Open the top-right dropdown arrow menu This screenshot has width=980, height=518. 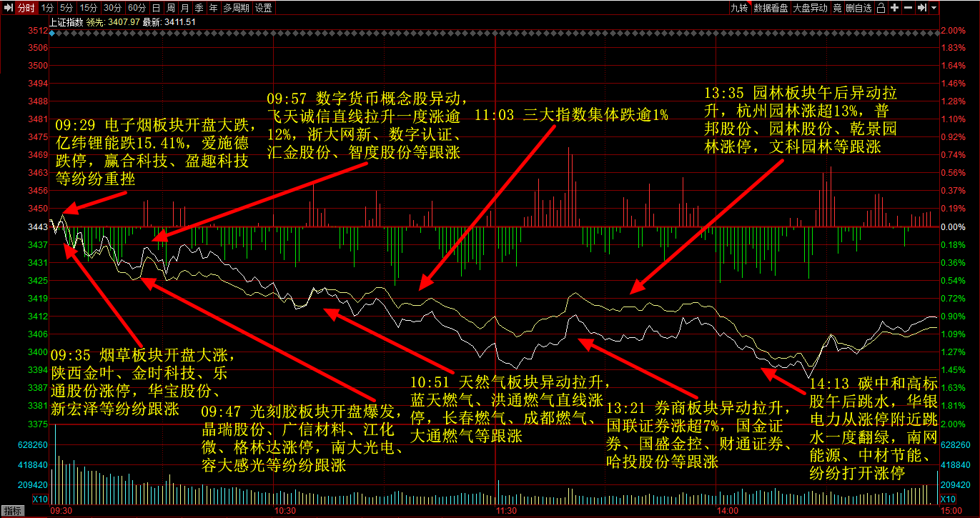934,8
